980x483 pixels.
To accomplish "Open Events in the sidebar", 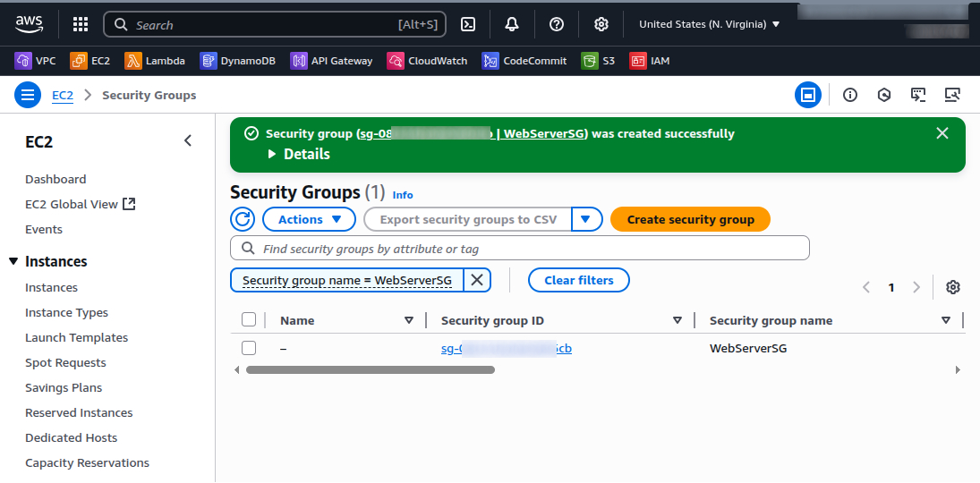I will click(x=44, y=229).
